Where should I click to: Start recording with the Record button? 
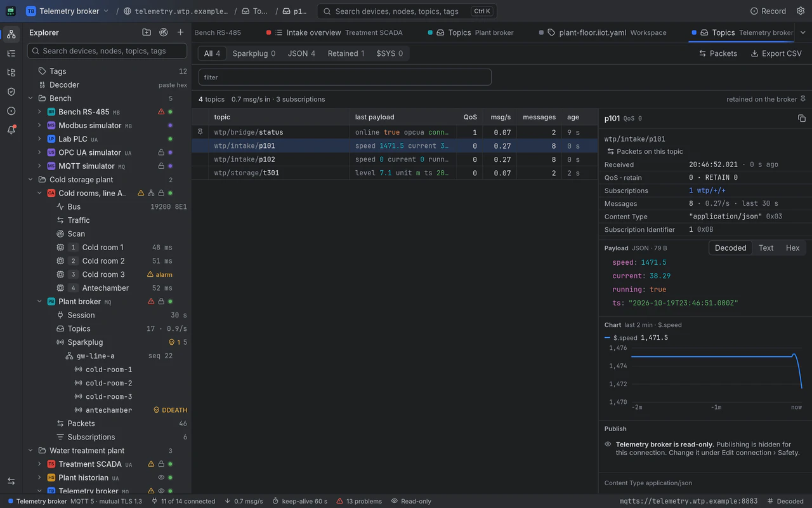[x=768, y=11]
